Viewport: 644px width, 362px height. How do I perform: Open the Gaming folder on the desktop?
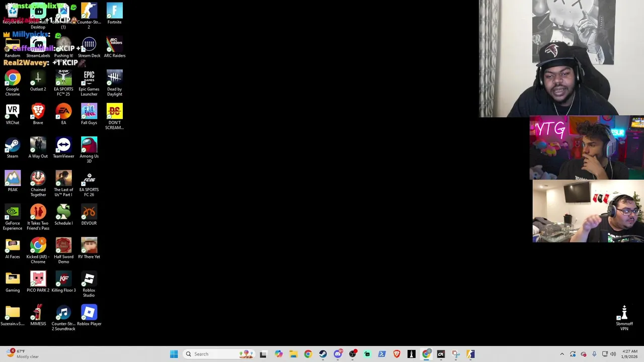(13, 283)
